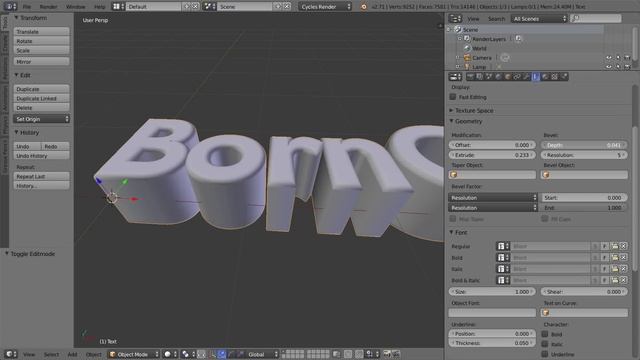Click the Repeat Last button

tap(41, 176)
